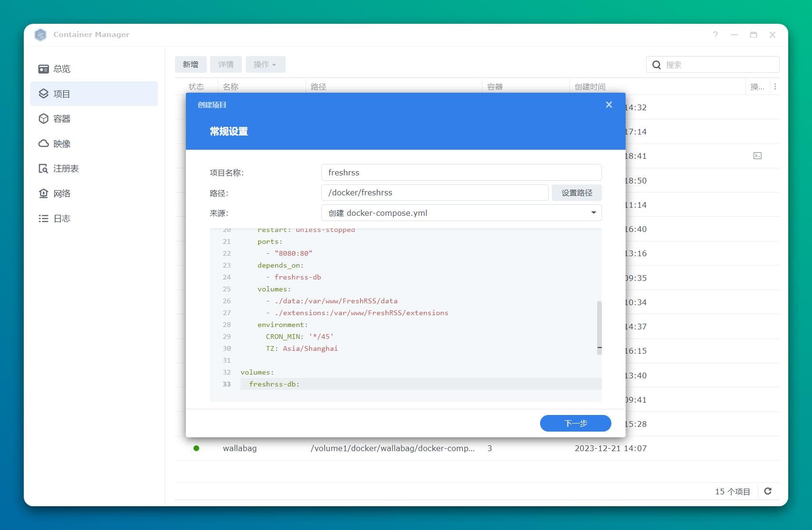
Task: Click the 设置路径 button
Action: click(577, 193)
